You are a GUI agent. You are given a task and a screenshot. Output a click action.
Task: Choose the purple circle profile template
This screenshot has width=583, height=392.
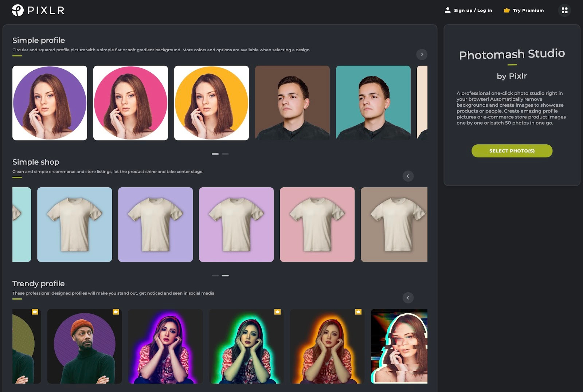[x=50, y=103]
